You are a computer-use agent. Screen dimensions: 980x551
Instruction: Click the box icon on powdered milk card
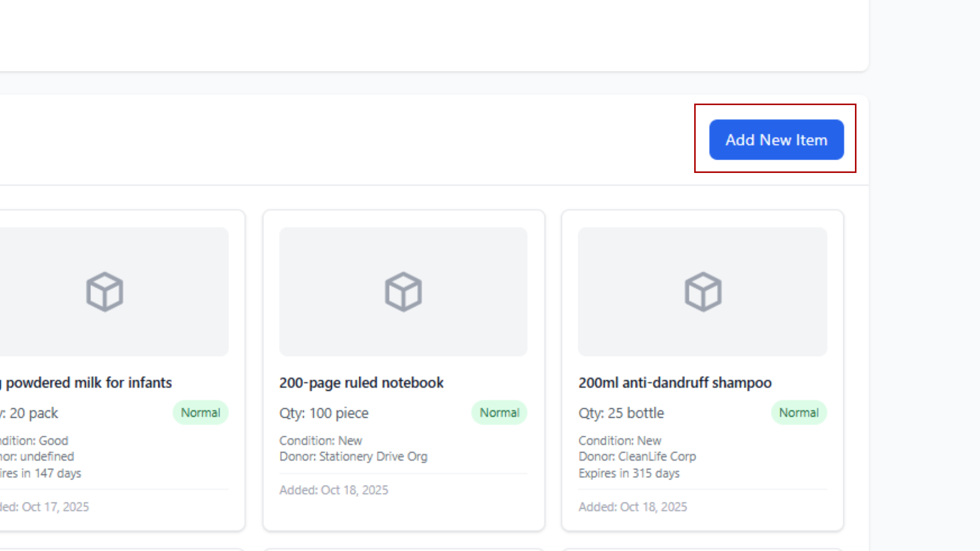coord(105,292)
